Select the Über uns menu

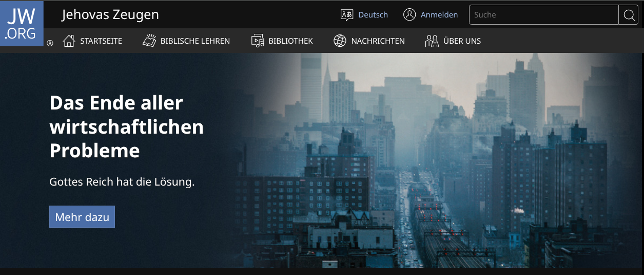tap(453, 41)
